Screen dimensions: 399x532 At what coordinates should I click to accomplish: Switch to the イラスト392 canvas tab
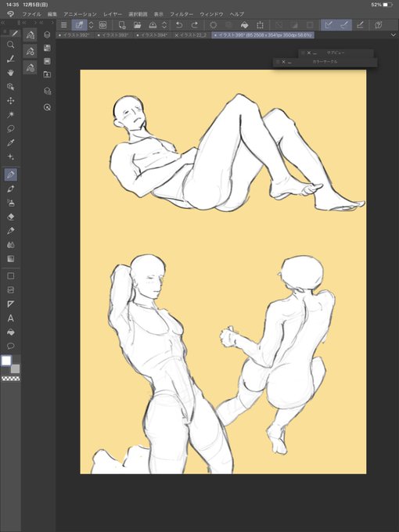pos(75,35)
